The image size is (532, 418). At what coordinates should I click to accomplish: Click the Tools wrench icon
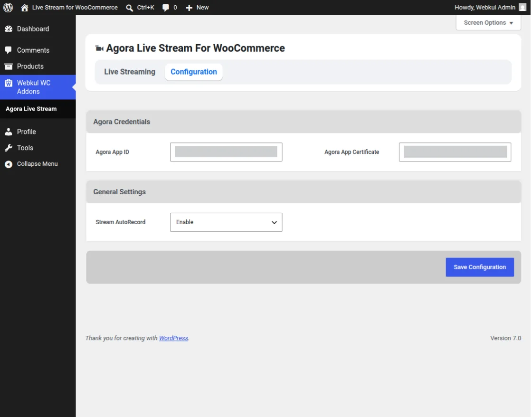tap(9, 148)
